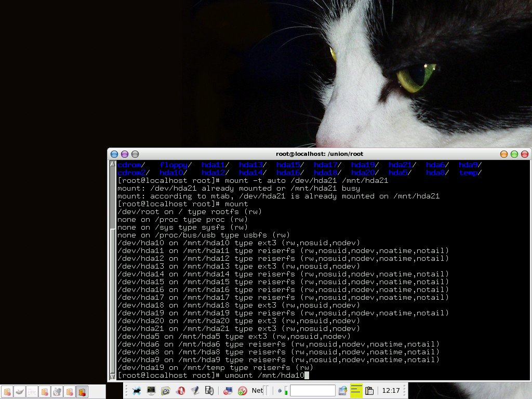Click the terminal scrollbar thumb
This screenshot has height=399, width=532.
(x=113, y=301)
